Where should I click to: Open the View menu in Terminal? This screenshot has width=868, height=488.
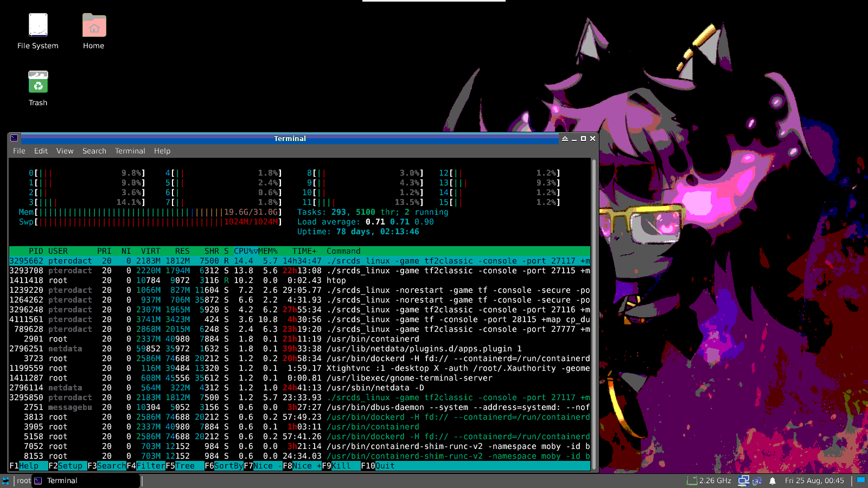click(x=65, y=151)
